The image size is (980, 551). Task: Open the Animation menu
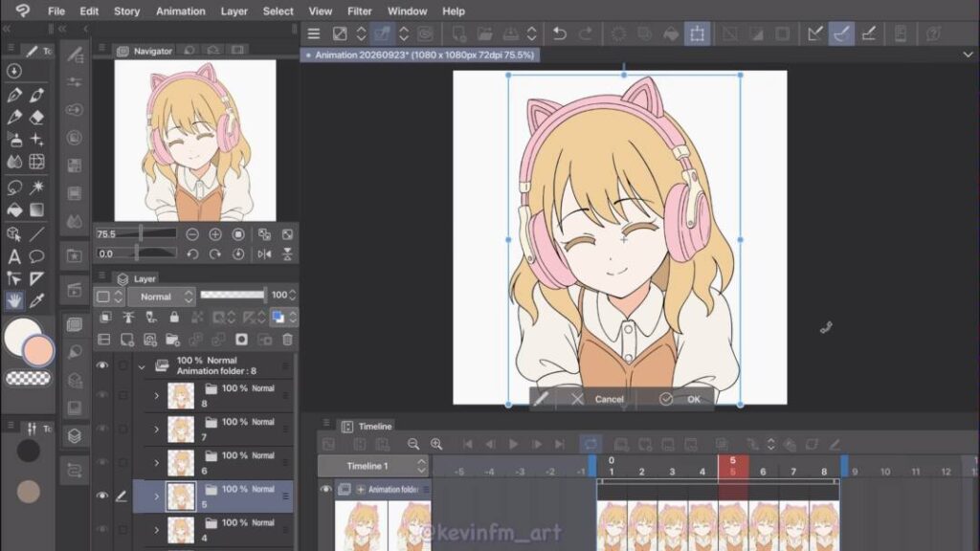(x=180, y=11)
